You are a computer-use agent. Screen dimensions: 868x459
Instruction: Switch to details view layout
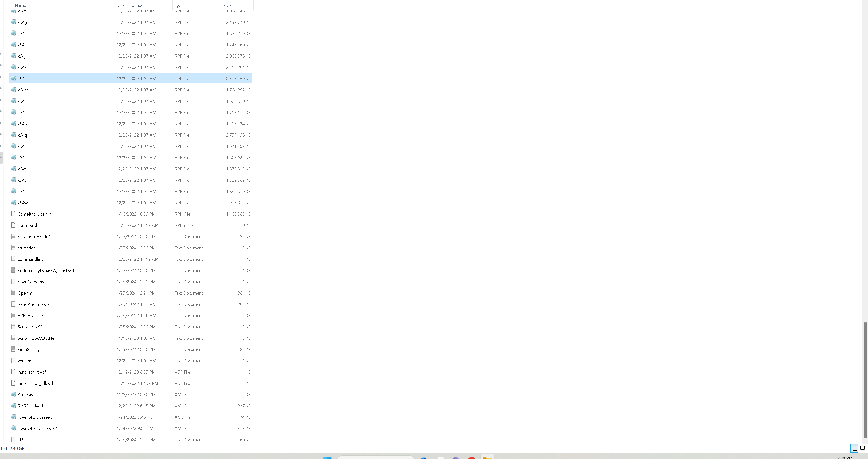[x=855, y=448]
